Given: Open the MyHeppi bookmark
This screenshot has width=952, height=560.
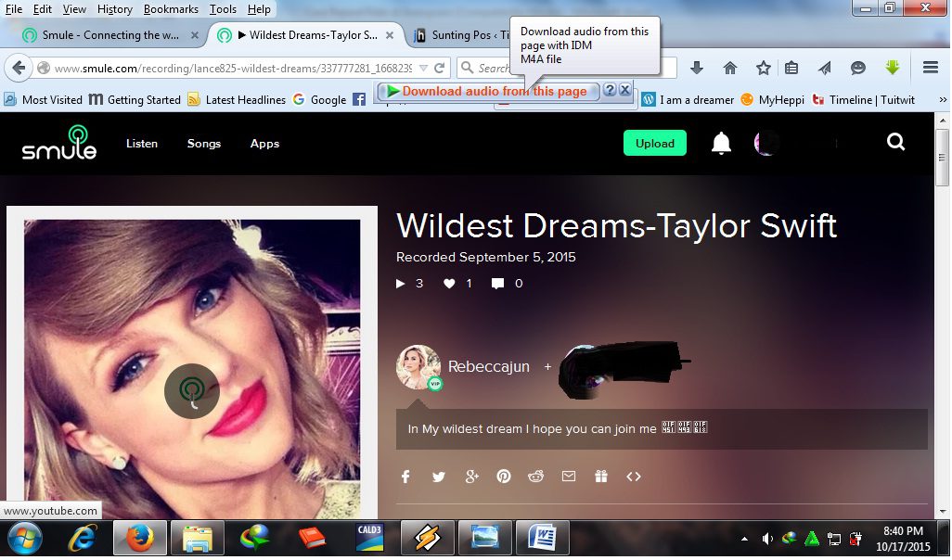Looking at the screenshot, I should (773, 99).
